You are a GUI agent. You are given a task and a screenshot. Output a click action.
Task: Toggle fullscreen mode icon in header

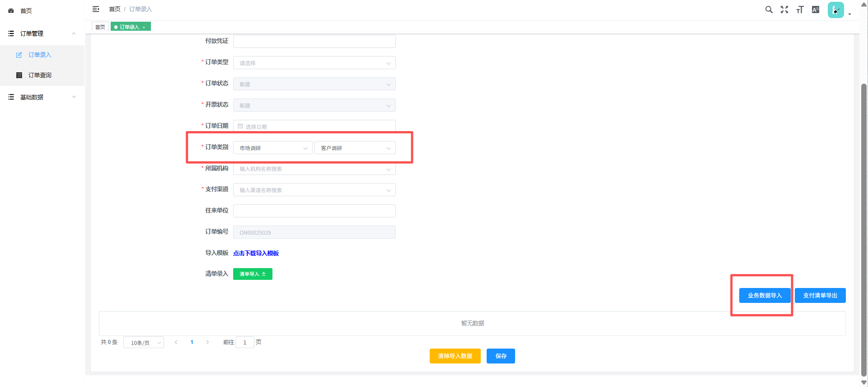[x=784, y=9]
